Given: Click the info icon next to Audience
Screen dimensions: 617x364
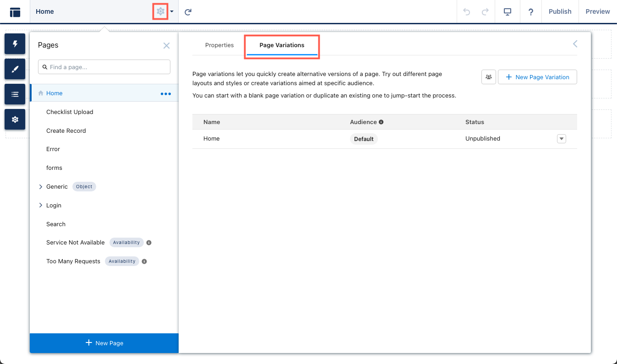Looking at the screenshot, I should [381, 122].
